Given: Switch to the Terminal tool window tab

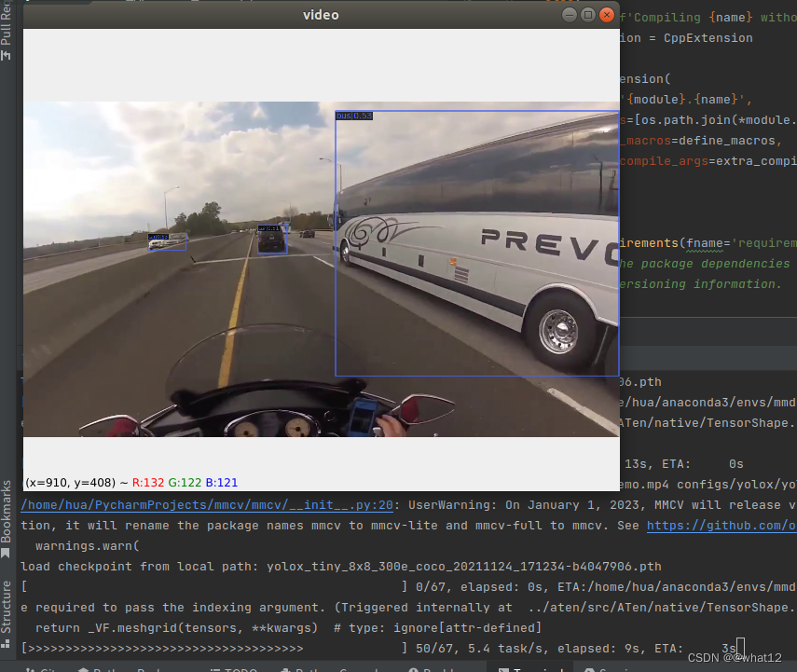Looking at the screenshot, I should 530,668.
